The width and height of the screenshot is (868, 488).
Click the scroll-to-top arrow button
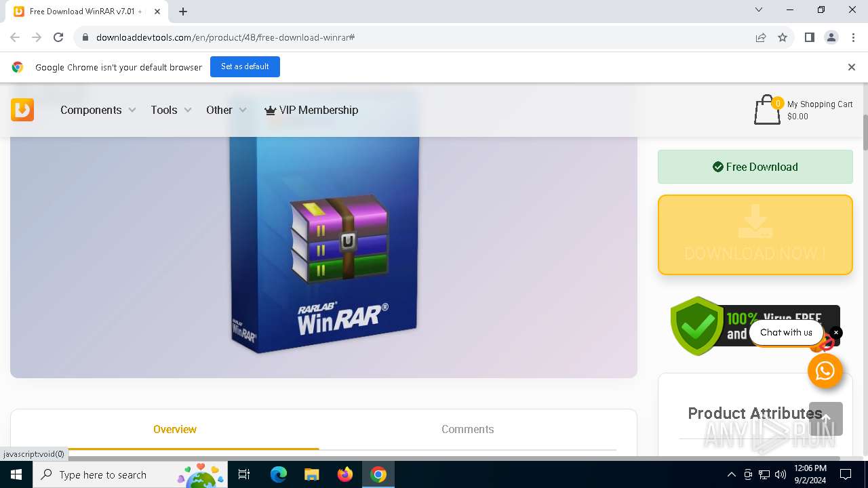[826, 419]
